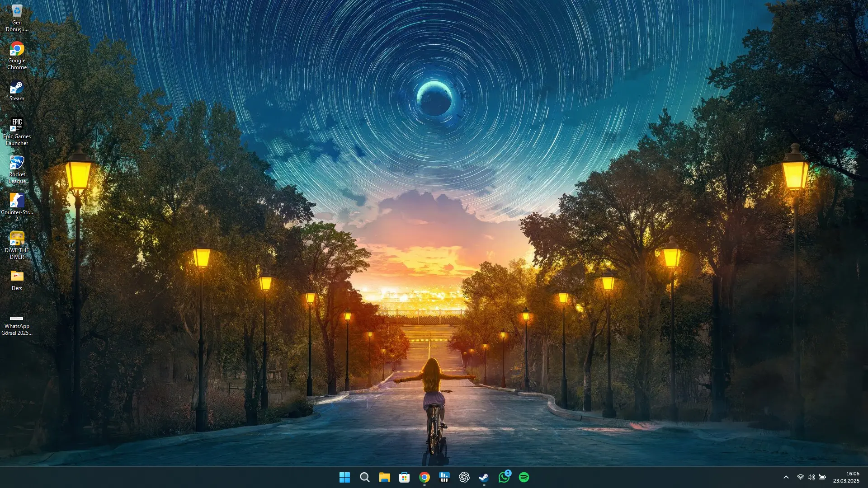Select the Epic Games Launcher desktop shortcut

[17, 132]
